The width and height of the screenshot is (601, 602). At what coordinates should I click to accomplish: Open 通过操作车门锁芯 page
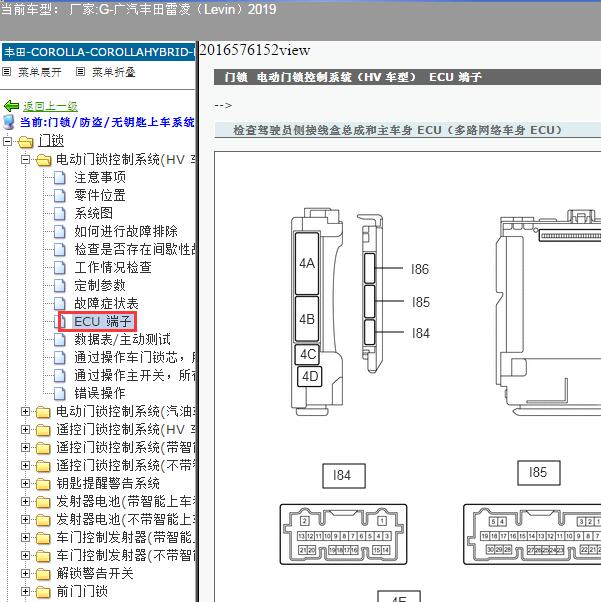coord(135,358)
